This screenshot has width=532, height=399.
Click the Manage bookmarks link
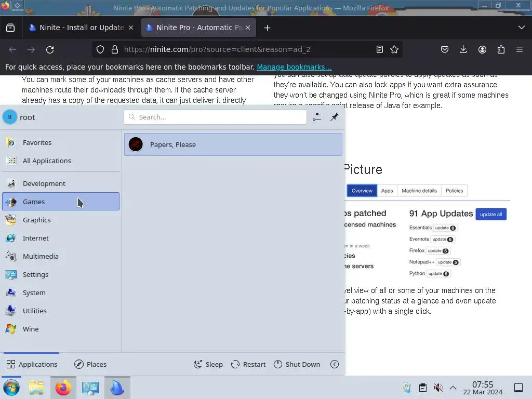click(x=294, y=67)
